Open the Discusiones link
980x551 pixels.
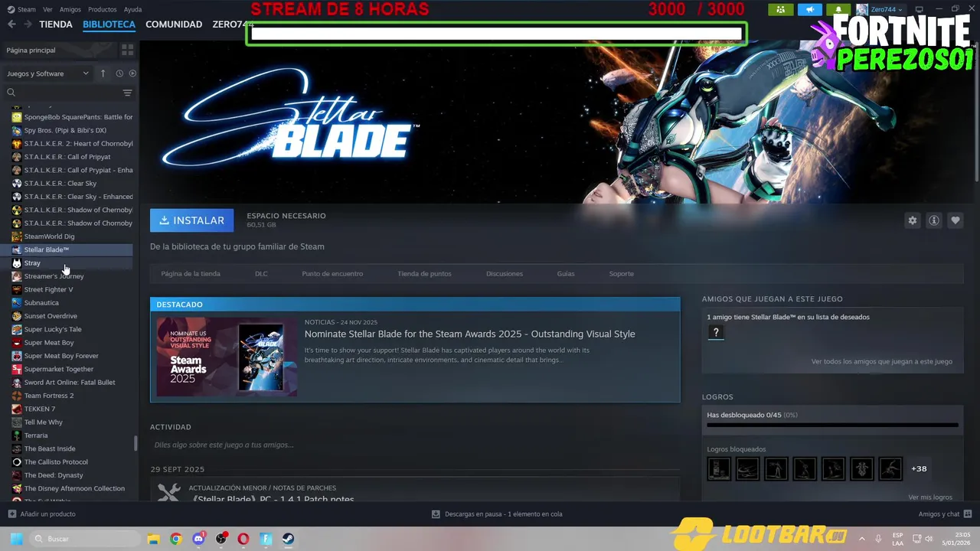pos(505,273)
